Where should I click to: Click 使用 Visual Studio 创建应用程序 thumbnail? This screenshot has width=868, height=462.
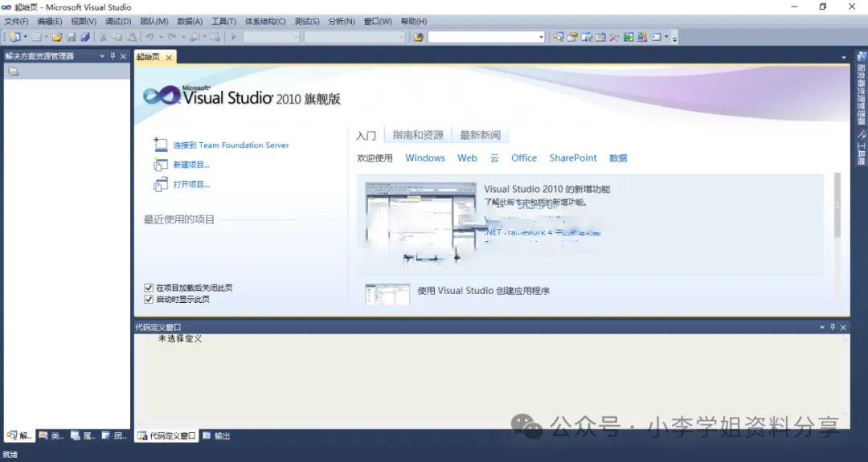point(387,294)
